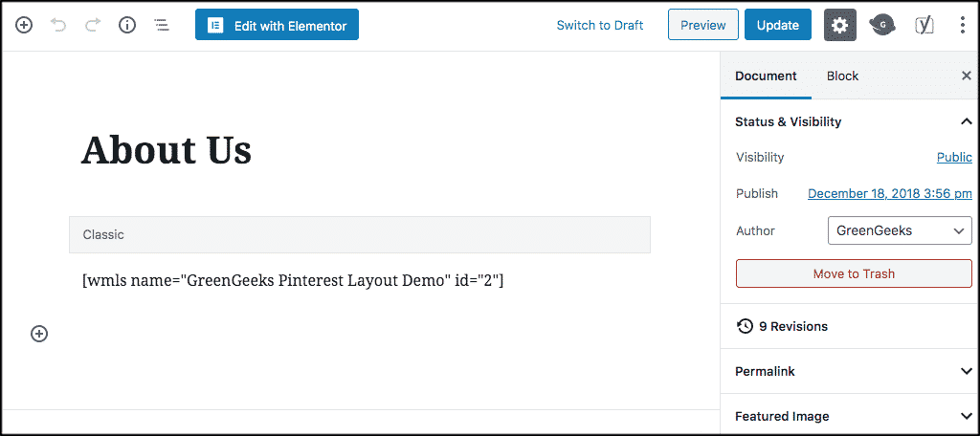Click Switch to Draft link
Viewport: 980px width, 436px height.
[x=600, y=25]
